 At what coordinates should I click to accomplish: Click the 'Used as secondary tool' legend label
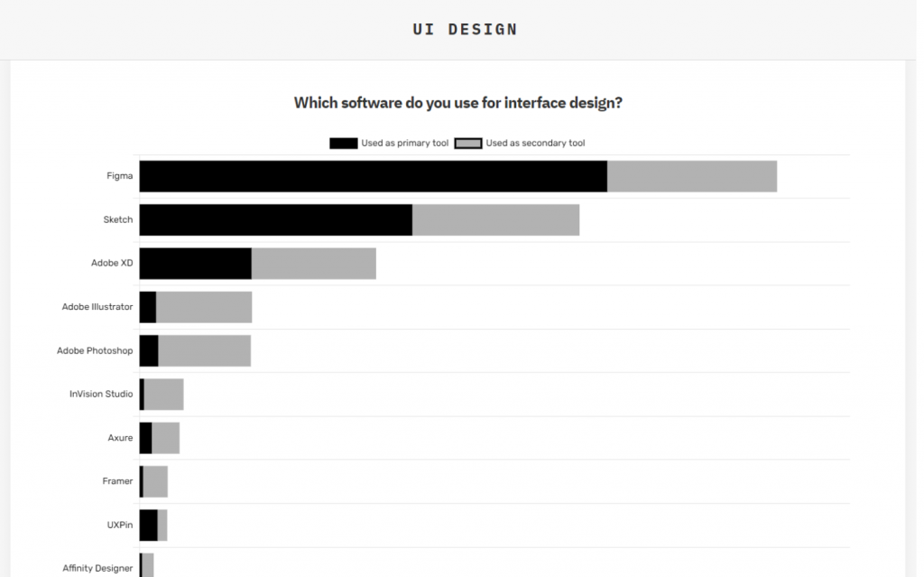[535, 144]
